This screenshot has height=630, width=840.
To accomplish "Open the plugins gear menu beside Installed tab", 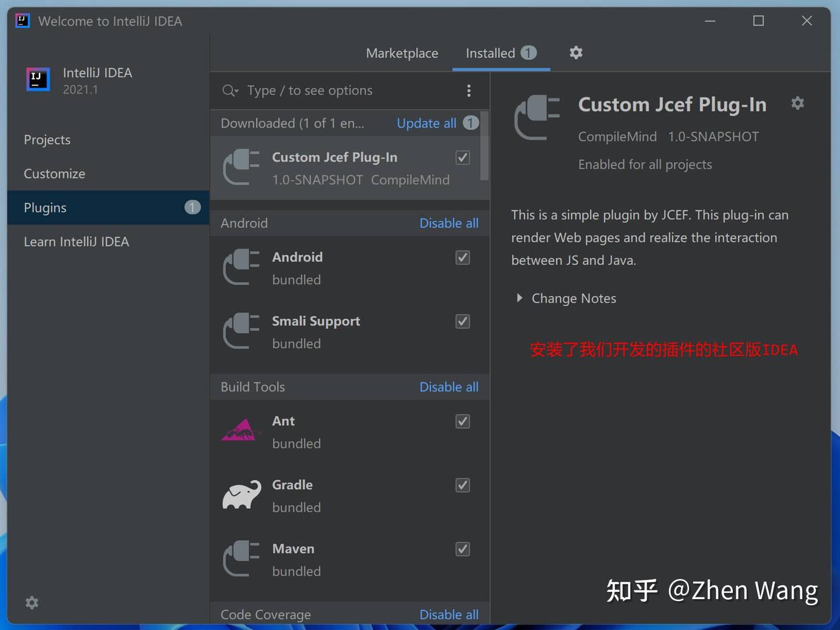I will coord(576,53).
